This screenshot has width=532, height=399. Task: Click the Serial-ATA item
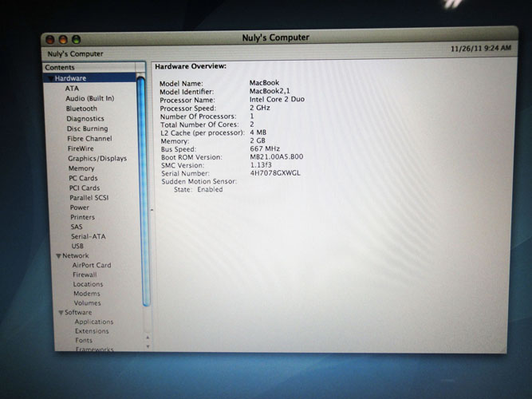point(88,236)
